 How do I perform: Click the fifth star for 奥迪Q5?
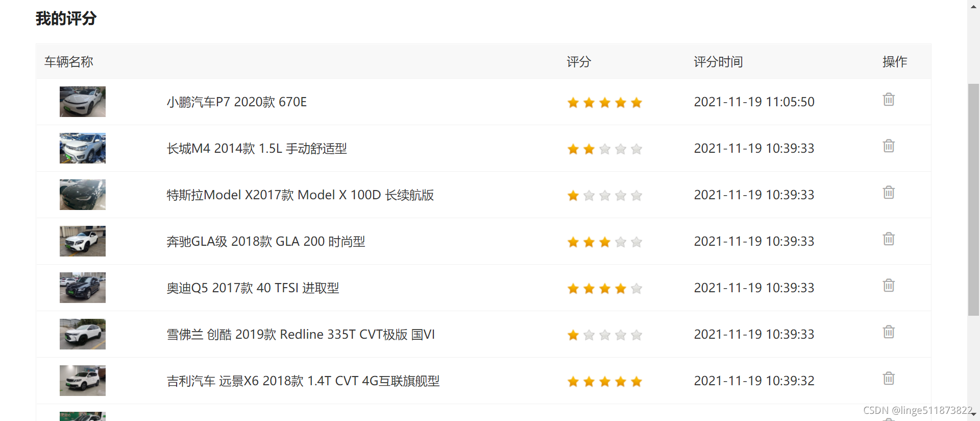(636, 289)
